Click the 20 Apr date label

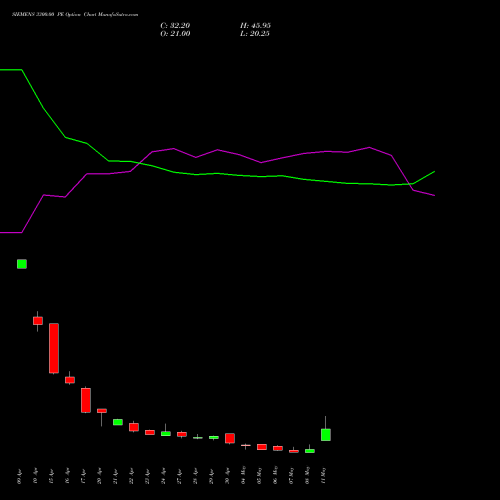coord(99,476)
